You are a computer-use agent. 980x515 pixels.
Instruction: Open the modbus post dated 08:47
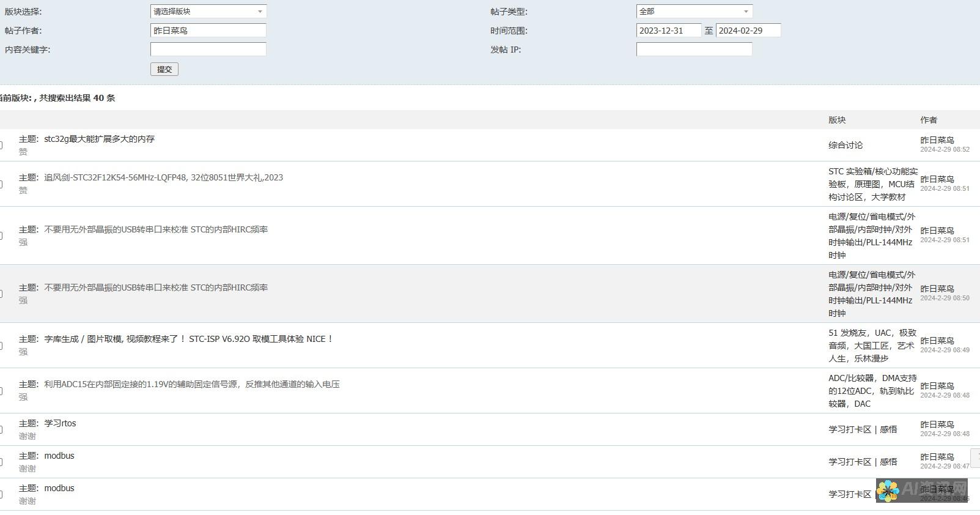(59, 456)
